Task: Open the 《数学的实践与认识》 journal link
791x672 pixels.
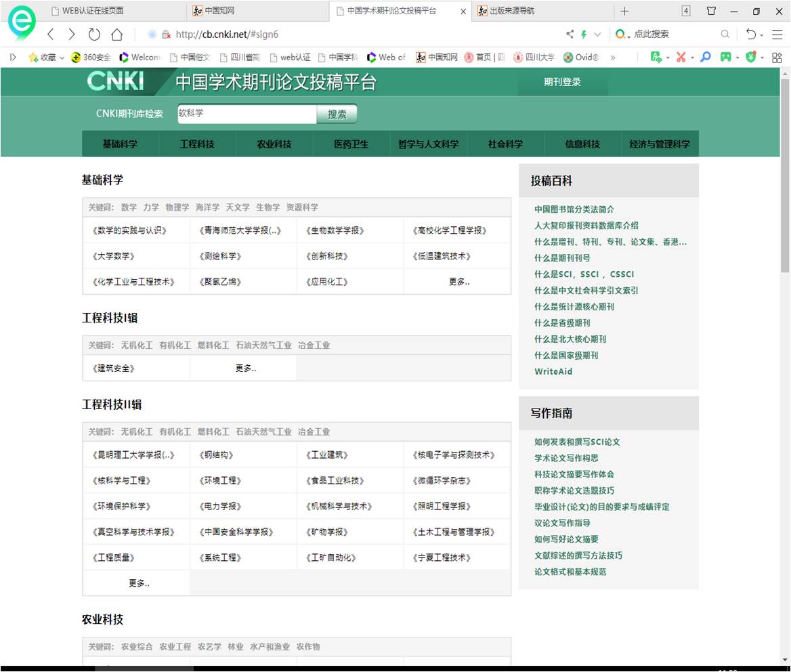Action: (x=129, y=230)
